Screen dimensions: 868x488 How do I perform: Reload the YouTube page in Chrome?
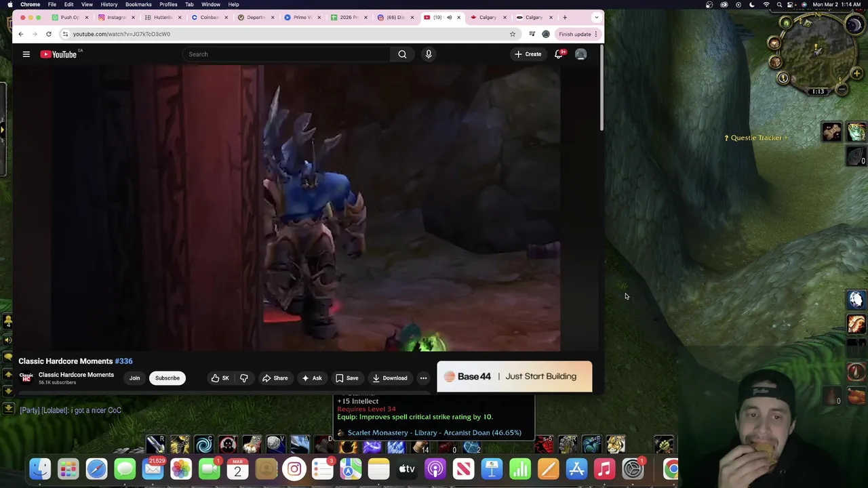[49, 34]
